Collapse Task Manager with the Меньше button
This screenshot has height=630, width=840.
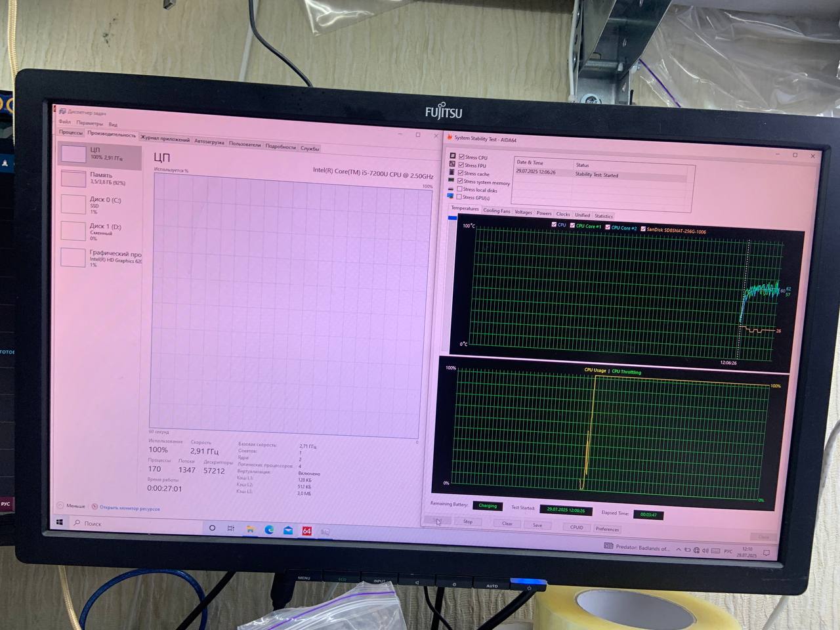71,506
